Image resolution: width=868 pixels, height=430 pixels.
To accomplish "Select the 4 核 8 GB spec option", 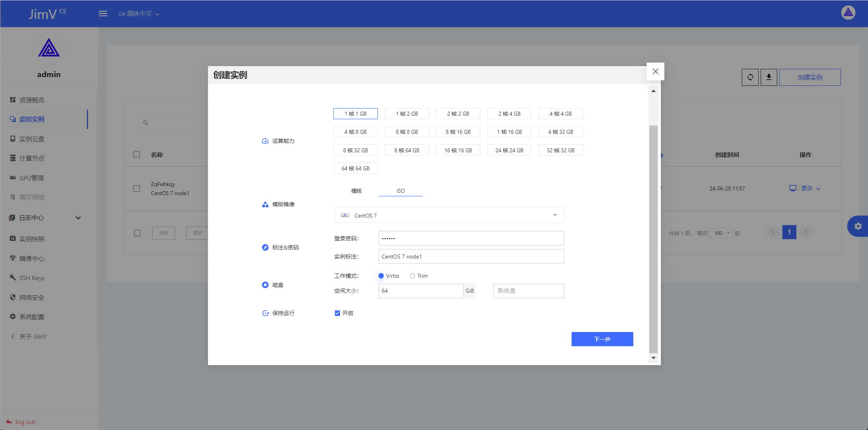I will pos(355,132).
